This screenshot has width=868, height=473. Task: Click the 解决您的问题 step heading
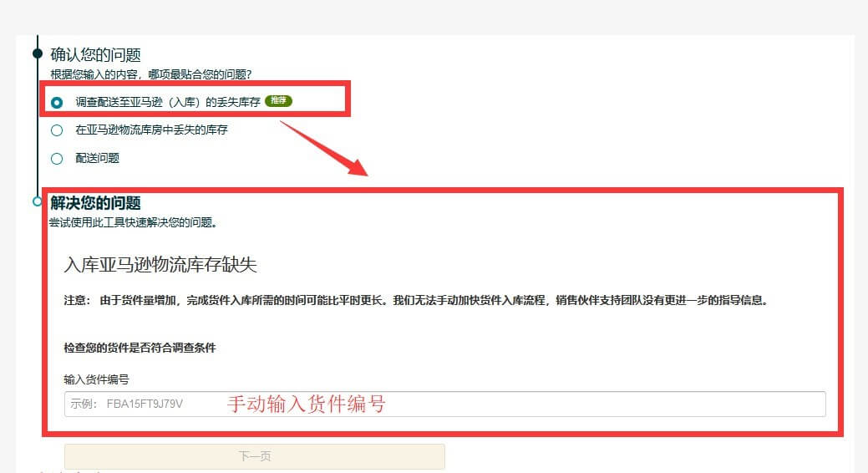pos(95,203)
